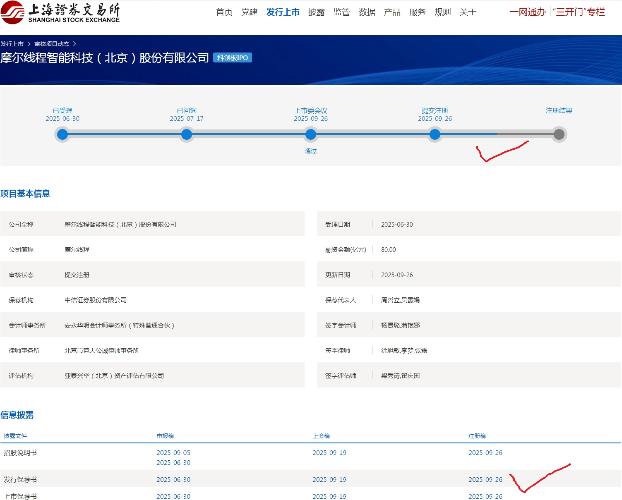Click the 申报稿 column header
This screenshot has height=500, width=622.
pyautogui.click(x=165, y=436)
